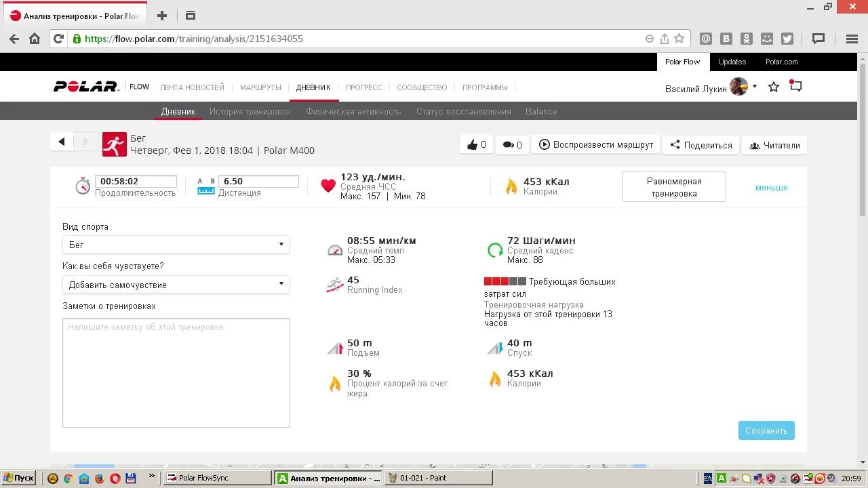
Task: Open the ПРОГРЕСС menu item
Action: point(363,87)
